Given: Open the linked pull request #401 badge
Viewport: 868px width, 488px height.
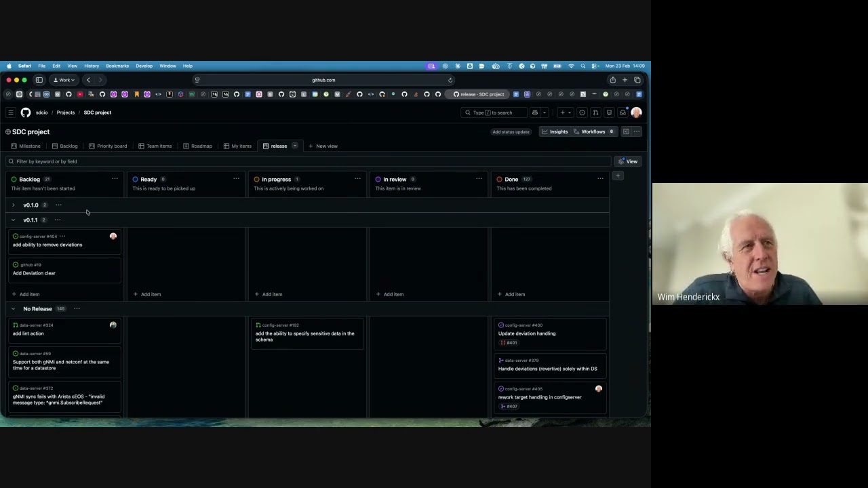Looking at the screenshot, I should coord(508,343).
